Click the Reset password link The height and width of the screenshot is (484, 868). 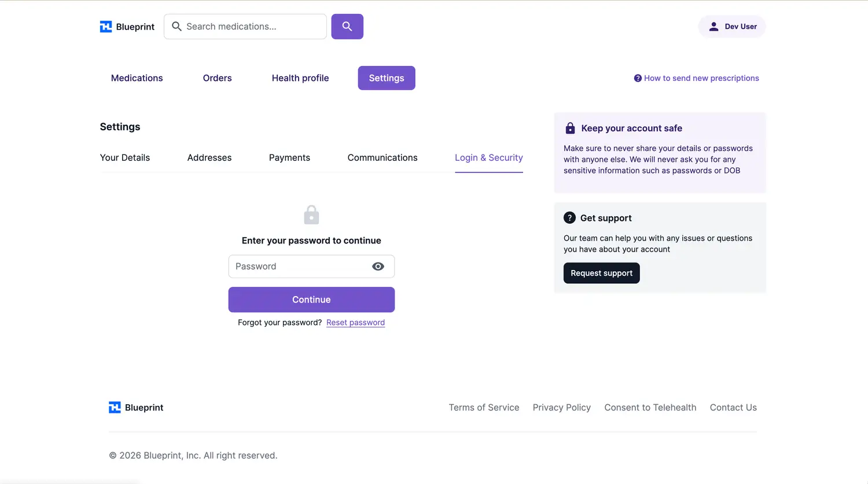pos(355,323)
